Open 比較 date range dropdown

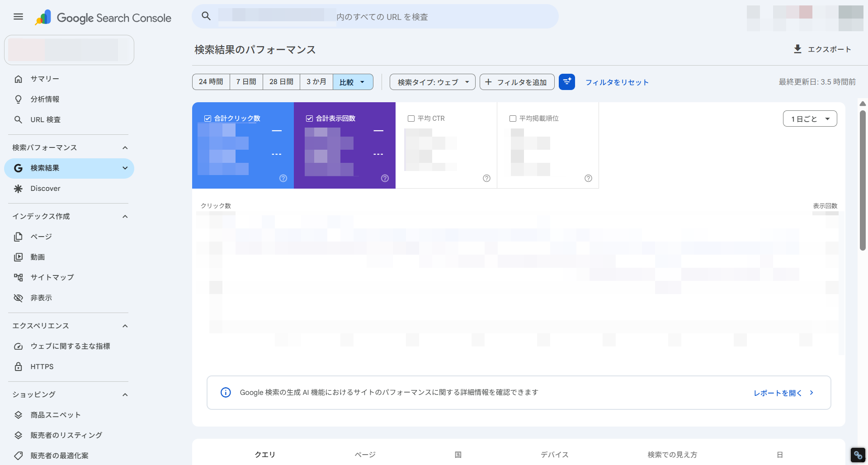point(353,82)
